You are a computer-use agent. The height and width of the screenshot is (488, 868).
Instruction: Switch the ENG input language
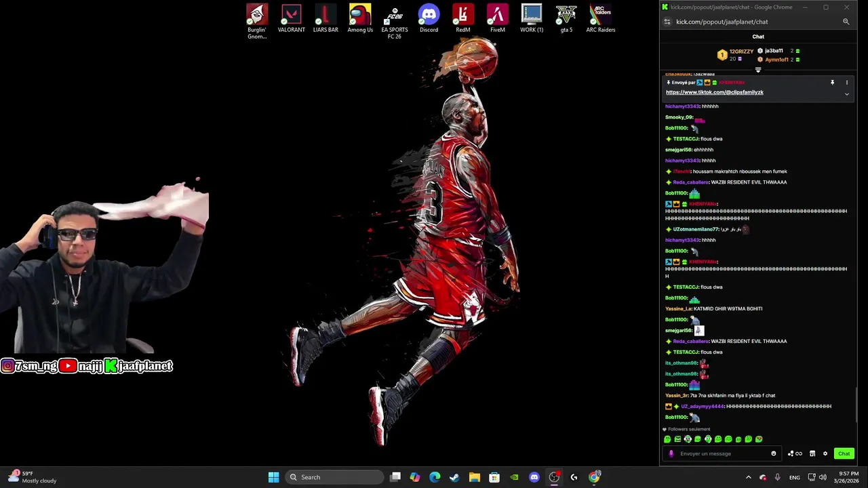coord(795,477)
